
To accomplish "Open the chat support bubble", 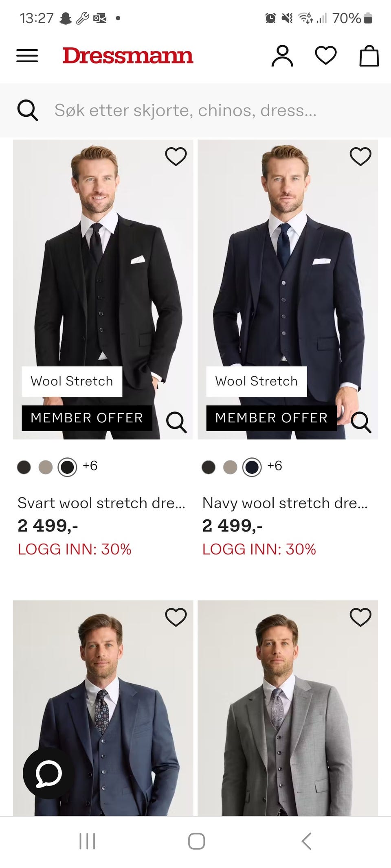I will pos(49,773).
